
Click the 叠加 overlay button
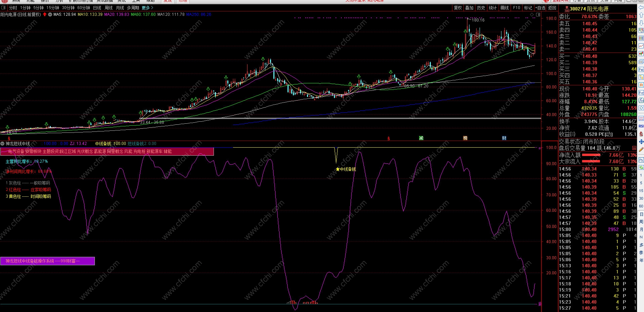[x=469, y=8]
